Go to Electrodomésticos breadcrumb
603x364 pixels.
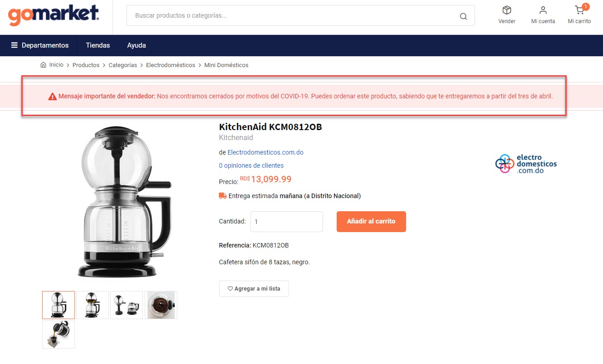tap(171, 65)
